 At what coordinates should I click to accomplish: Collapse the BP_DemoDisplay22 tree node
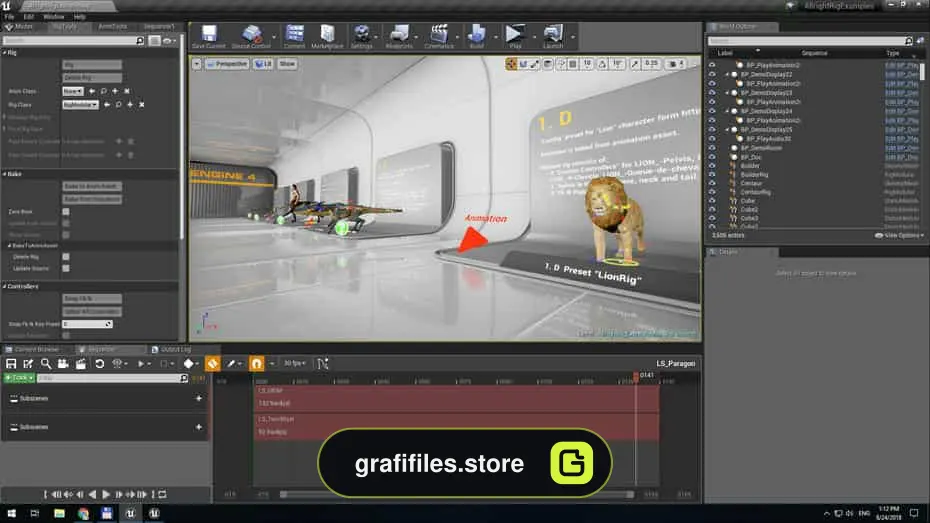[x=727, y=75]
